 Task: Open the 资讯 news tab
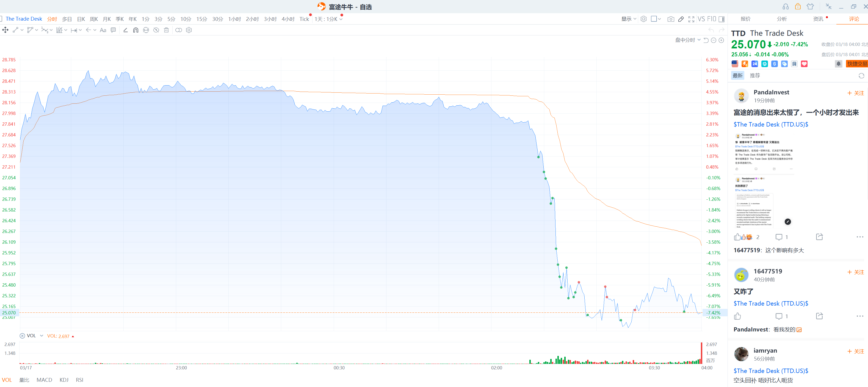pyautogui.click(x=818, y=19)
